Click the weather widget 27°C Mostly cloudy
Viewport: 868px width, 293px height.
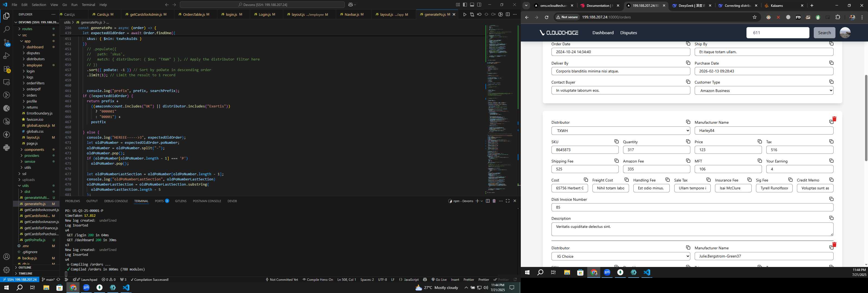[x=437, y=288]
